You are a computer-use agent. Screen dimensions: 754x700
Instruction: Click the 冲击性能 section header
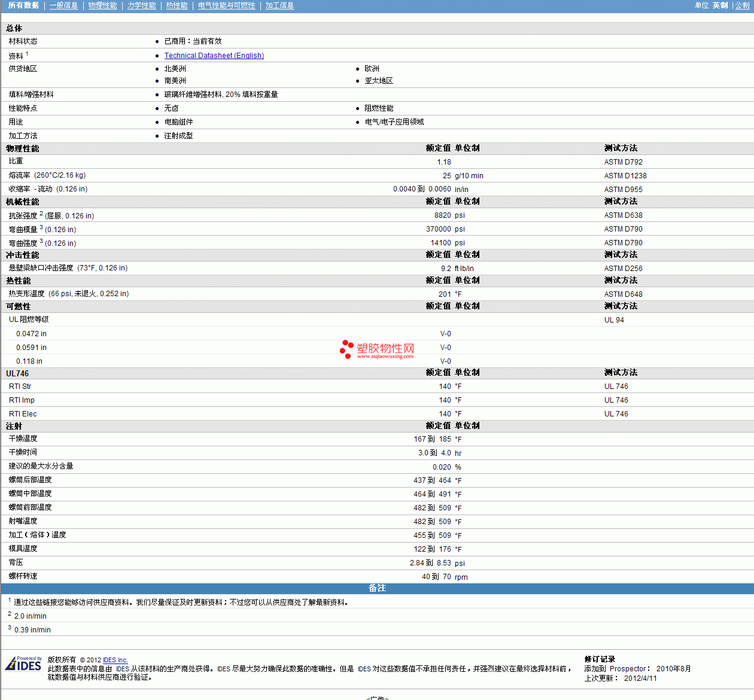(x=377, y=255)
